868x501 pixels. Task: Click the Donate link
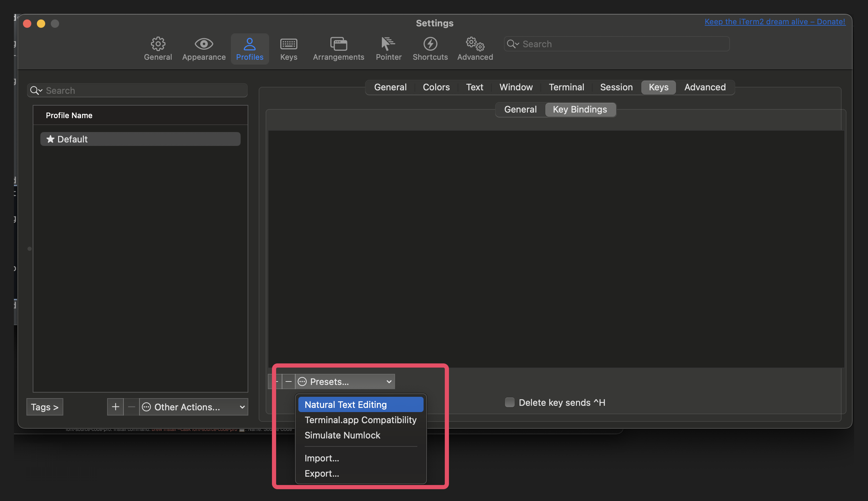coord(775,22)
